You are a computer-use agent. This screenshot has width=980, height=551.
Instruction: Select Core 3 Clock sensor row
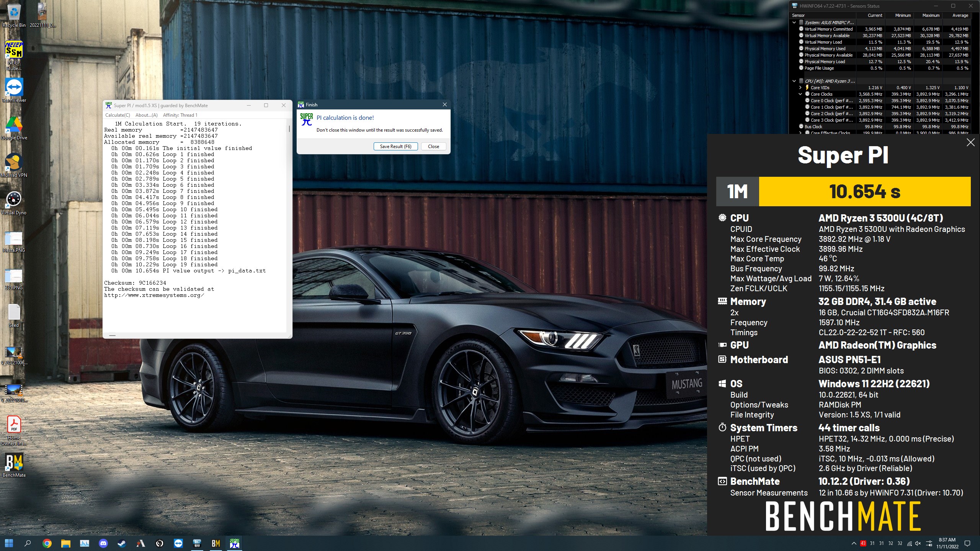880,120
